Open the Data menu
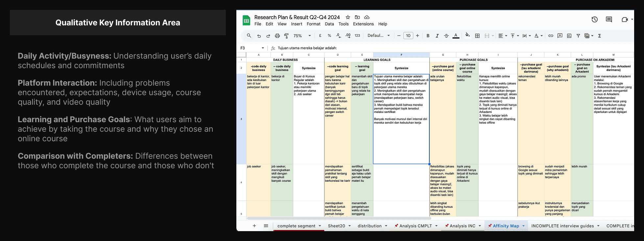 click(x=329, y=24)
